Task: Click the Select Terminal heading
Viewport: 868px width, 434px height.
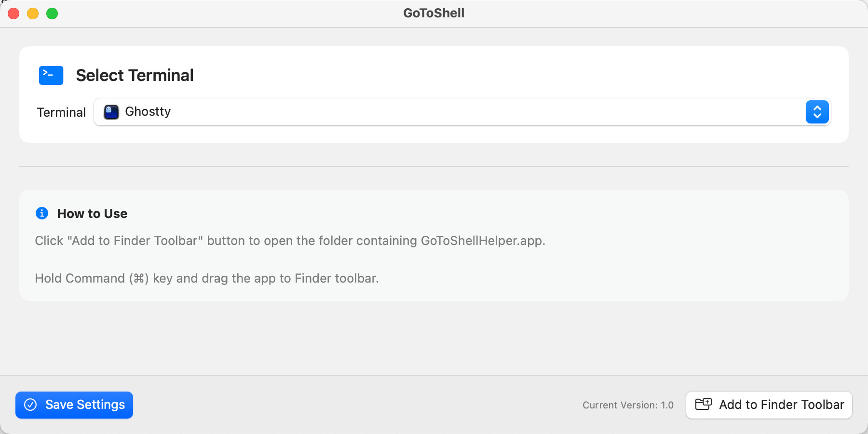Action: point(135,75)
